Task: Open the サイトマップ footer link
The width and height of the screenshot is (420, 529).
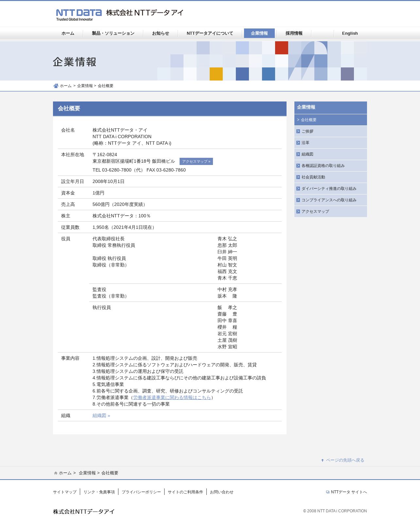Action: pos(65,492)
